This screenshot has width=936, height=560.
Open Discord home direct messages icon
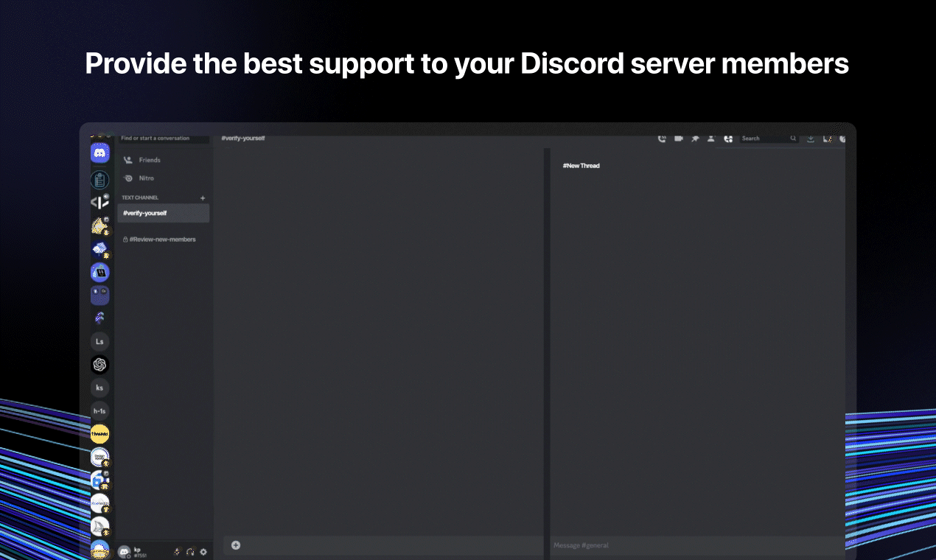click(100, 153)
